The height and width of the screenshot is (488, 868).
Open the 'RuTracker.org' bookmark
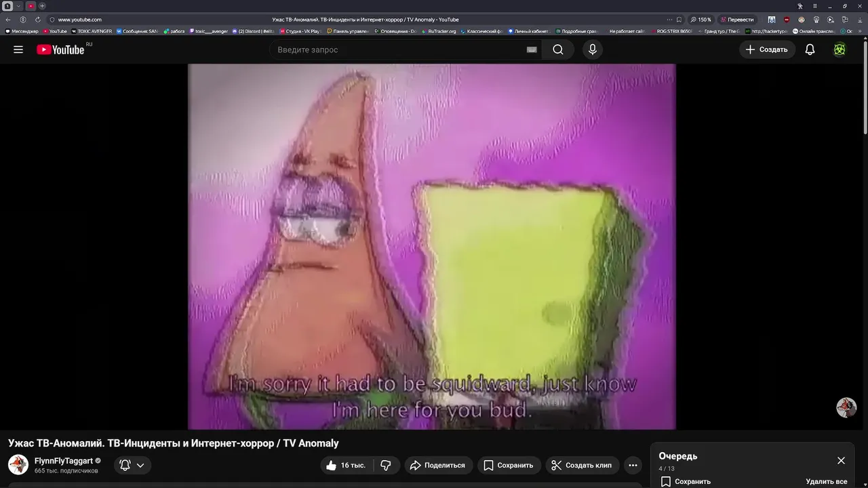[439, 31]
